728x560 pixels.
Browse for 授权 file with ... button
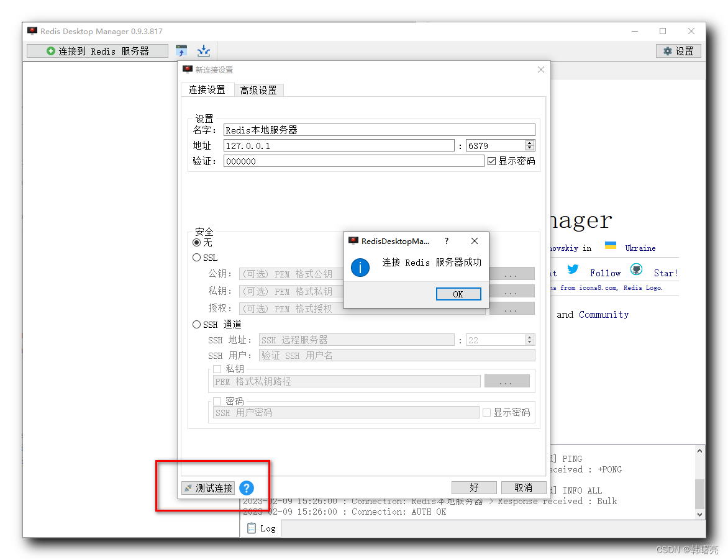[x=511, y=309]
